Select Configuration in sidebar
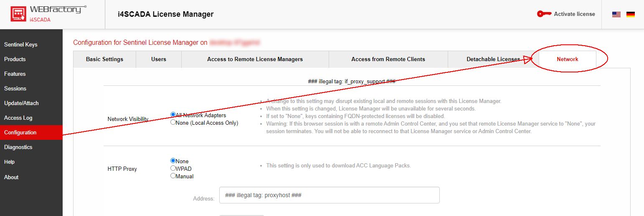The image size is (644, 216). pos(31,132)
